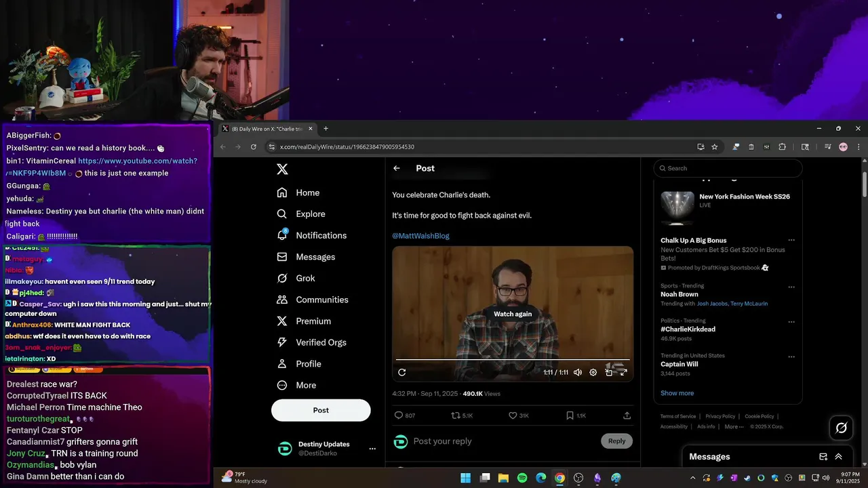The height and width of the screenshot is (488, 868).
Task: Open the Josh Jacobs trending link
Action: 712,304
